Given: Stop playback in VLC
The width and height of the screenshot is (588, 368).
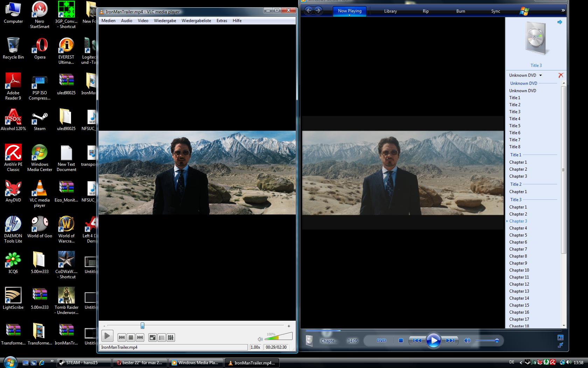Looking at the screenshot, I should point(131,338).
